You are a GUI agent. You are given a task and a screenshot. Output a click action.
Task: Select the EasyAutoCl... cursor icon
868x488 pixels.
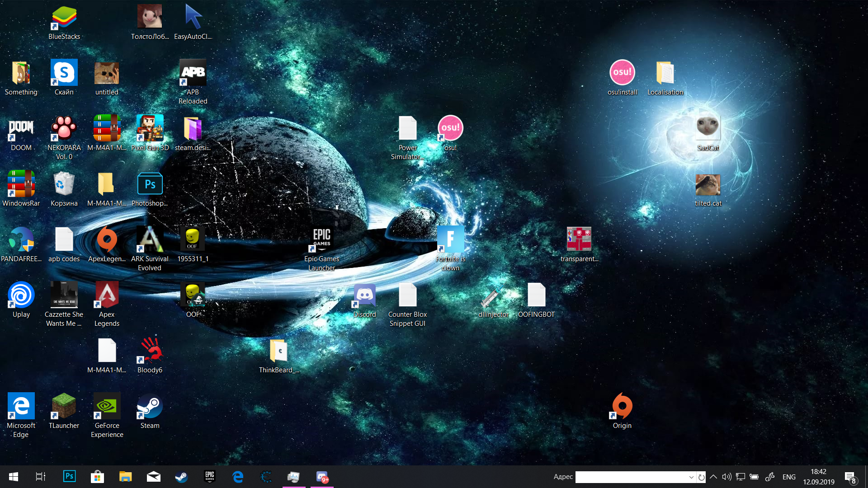[x=193, y=23]
